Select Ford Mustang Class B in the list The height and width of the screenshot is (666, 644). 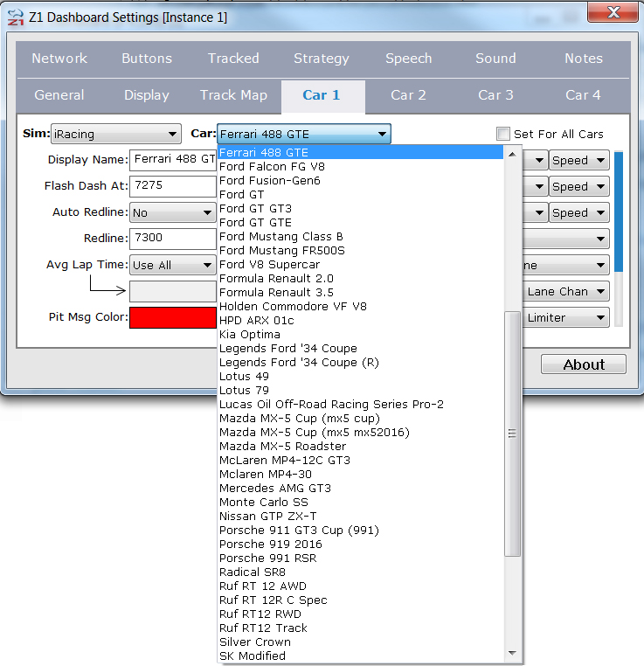coord(360,237)
